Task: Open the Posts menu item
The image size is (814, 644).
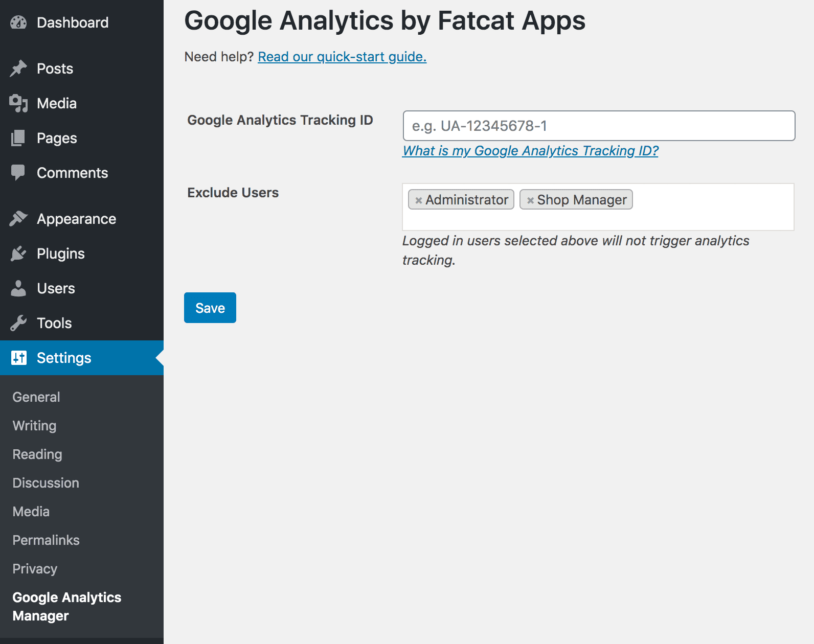Action: 82,68
